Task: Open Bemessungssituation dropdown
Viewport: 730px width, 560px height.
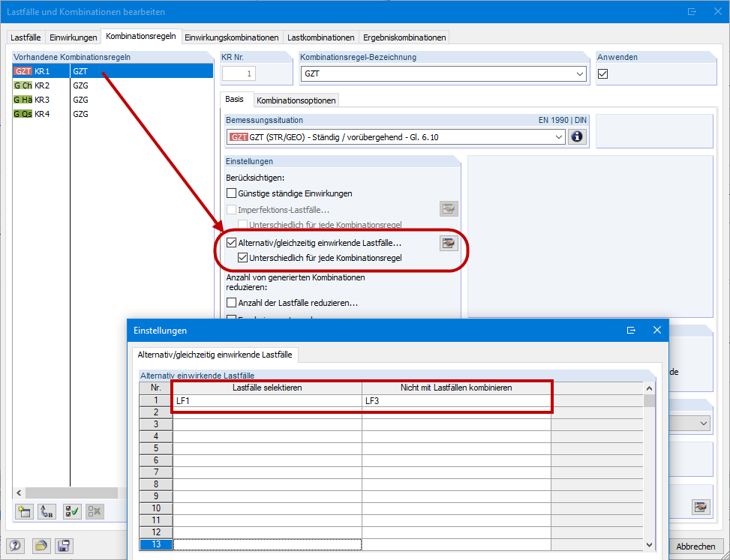Action: [x=559, y=136]
